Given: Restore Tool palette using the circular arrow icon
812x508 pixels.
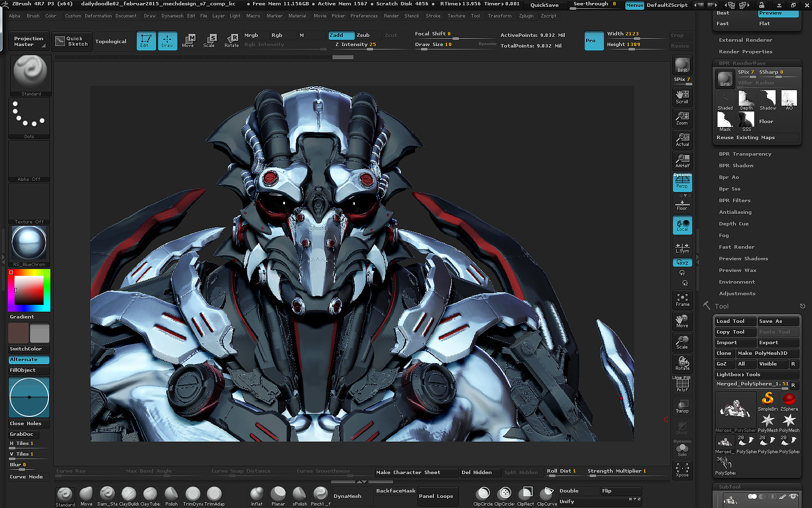Looking at the screenshot, I should click(802, 306).
